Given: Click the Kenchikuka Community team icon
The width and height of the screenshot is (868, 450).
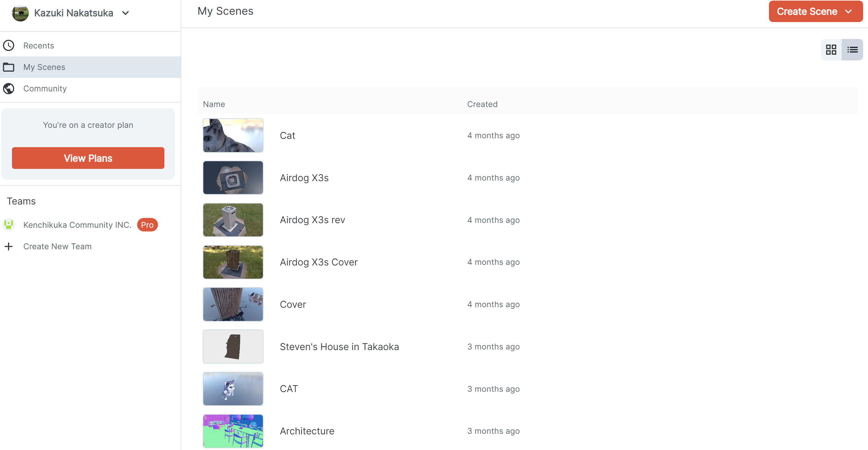Looking at the screenshot, I should [x=9, y=225].
